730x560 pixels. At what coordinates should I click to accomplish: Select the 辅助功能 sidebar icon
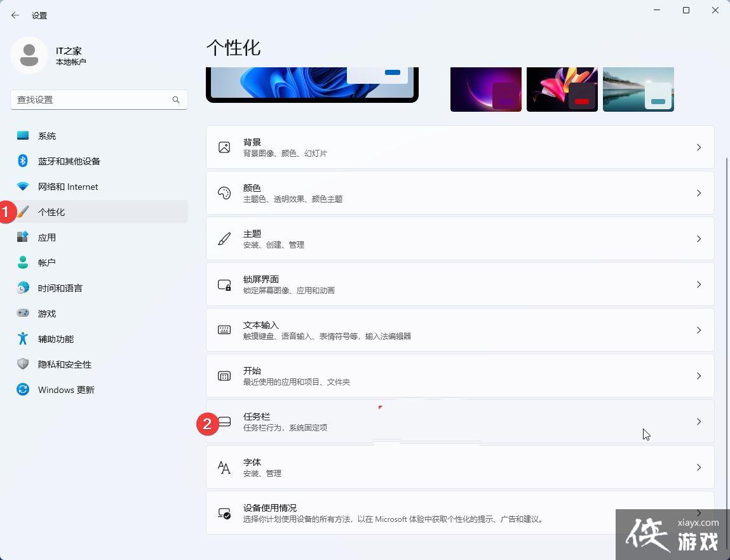(x=23, y=338)
